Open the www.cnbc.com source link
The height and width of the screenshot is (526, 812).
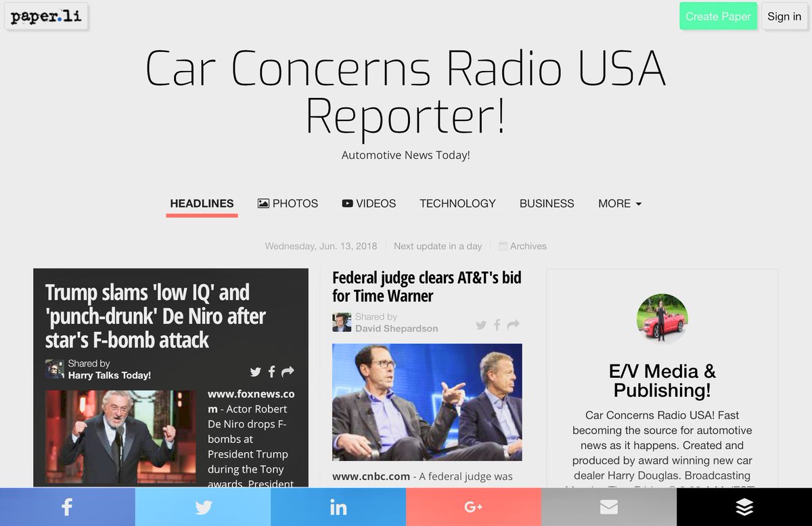(371, 476)
